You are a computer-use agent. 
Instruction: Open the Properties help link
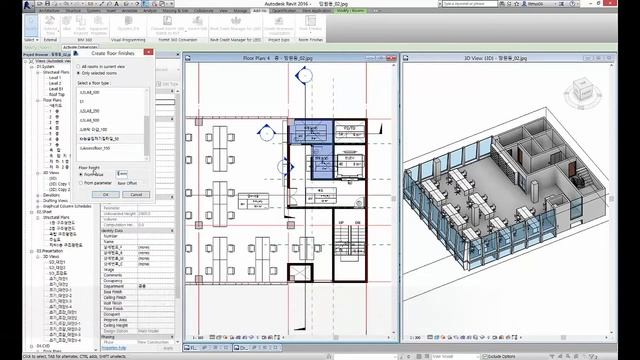click(114, 348)
